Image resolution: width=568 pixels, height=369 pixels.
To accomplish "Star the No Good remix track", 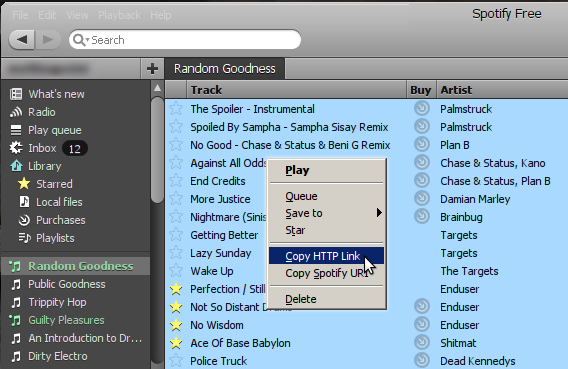I will coord(176,145).
